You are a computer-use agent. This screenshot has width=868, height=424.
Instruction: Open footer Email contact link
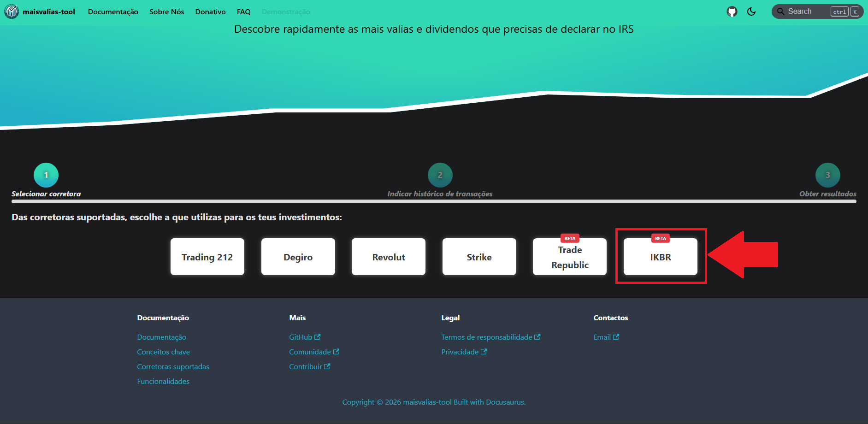tap(606, 337)
